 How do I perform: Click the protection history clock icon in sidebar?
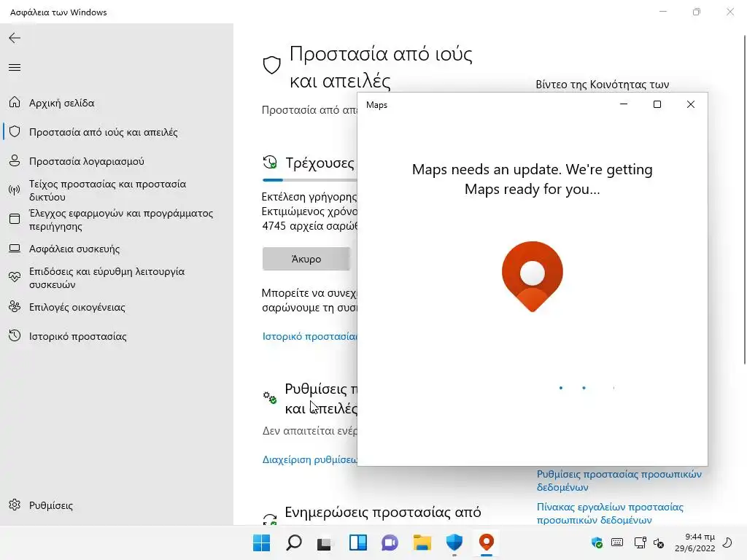(x=15, y=335)
